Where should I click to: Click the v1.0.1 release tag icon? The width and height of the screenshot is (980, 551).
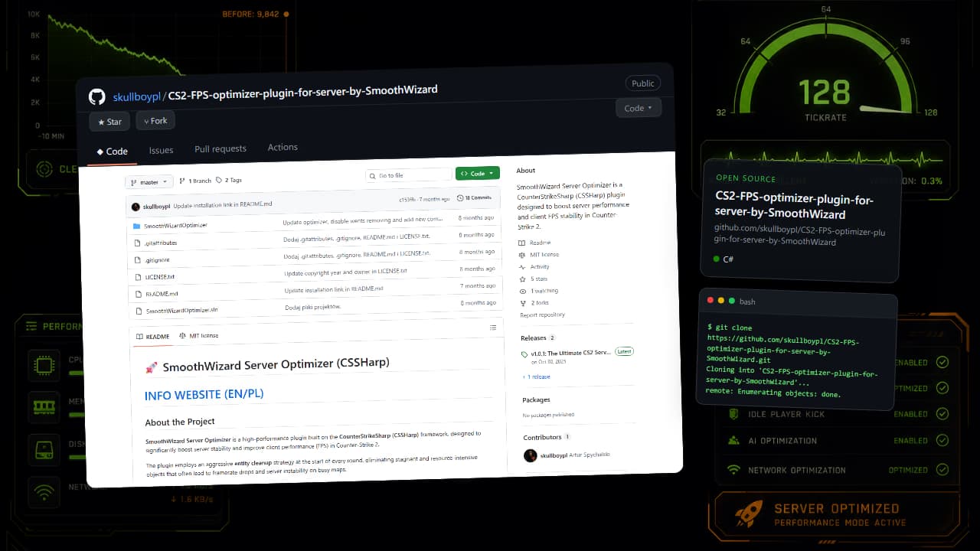tap(524, 354)
